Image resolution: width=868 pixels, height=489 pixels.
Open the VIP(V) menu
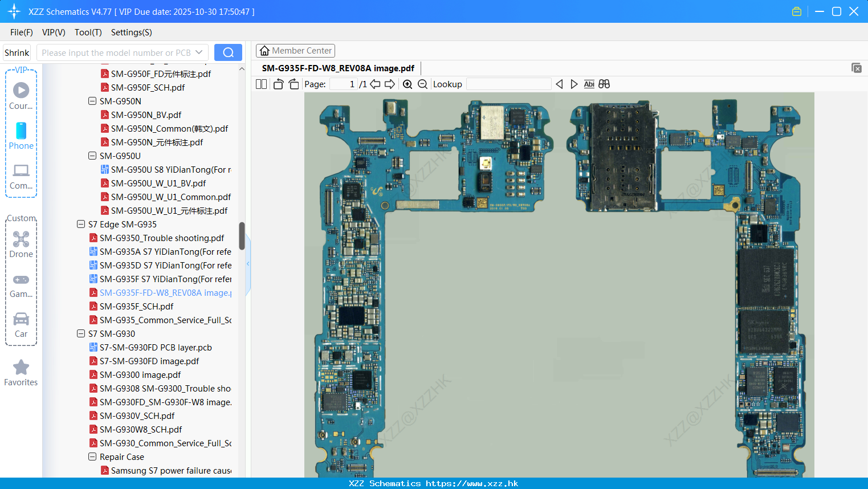54,32
